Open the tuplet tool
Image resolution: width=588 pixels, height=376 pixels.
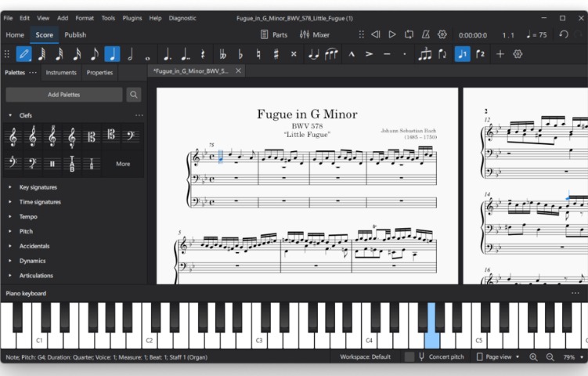(x=425, y=54)
